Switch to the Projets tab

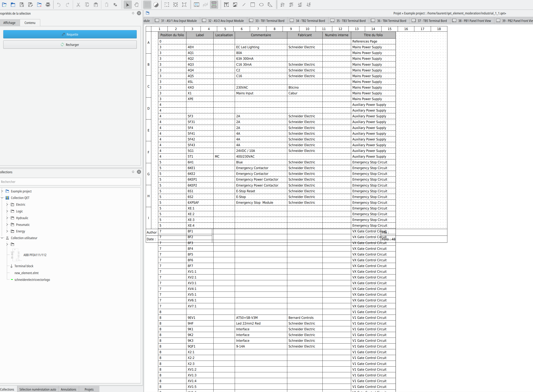(89, 389)
